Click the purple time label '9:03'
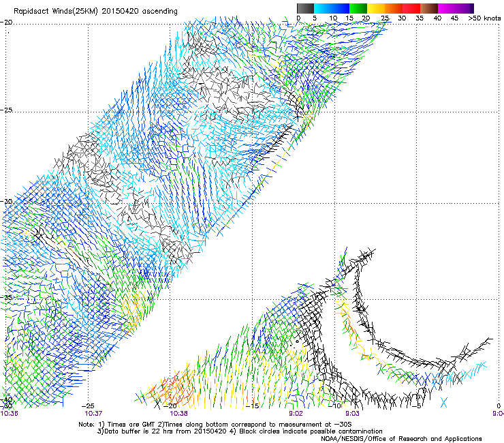 coord(352,414)
